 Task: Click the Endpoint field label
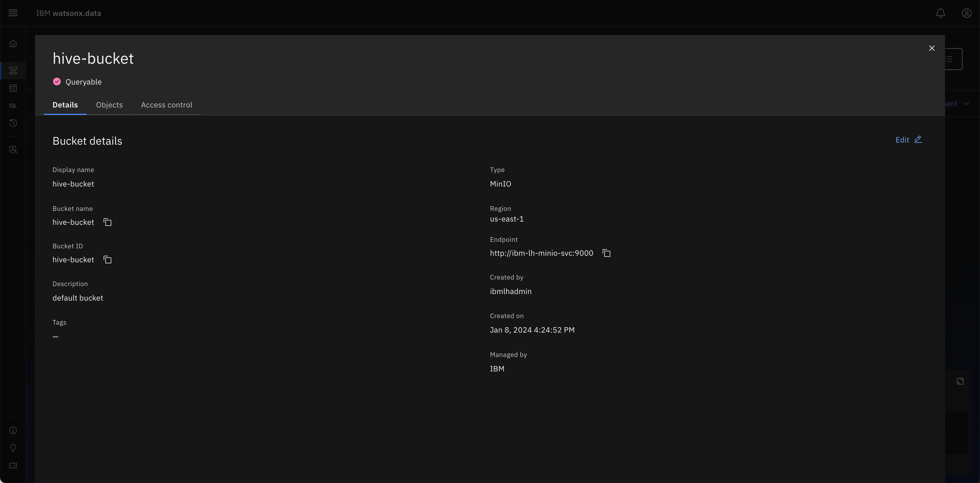point(504,239)
